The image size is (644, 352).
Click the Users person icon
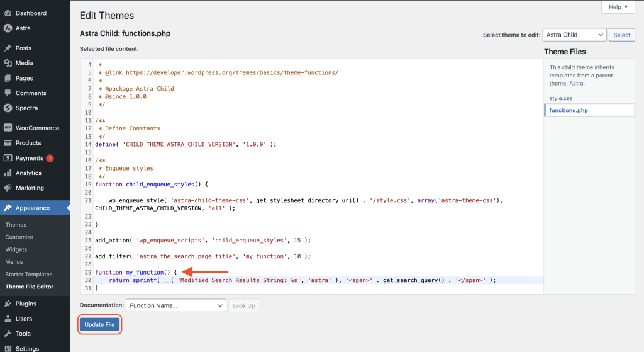click(8, 319)
